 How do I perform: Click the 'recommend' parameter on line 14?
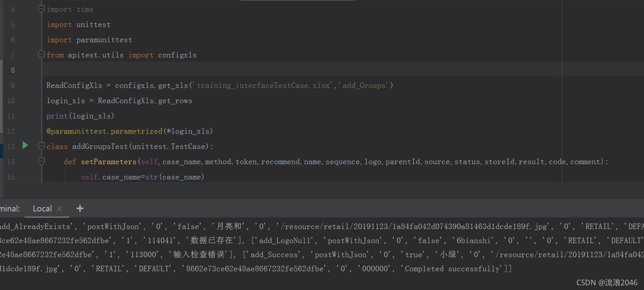pos(280,162)
